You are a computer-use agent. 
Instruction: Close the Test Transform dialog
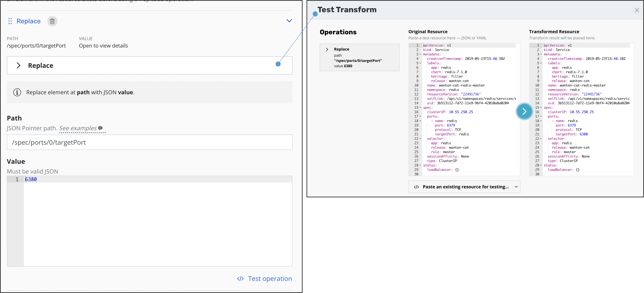pyautogui.click(x=637, y=10)
